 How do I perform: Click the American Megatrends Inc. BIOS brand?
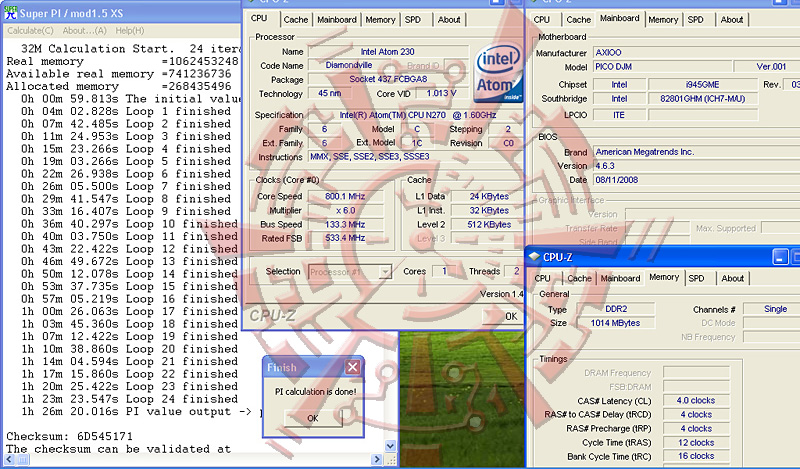coord(696,152)
